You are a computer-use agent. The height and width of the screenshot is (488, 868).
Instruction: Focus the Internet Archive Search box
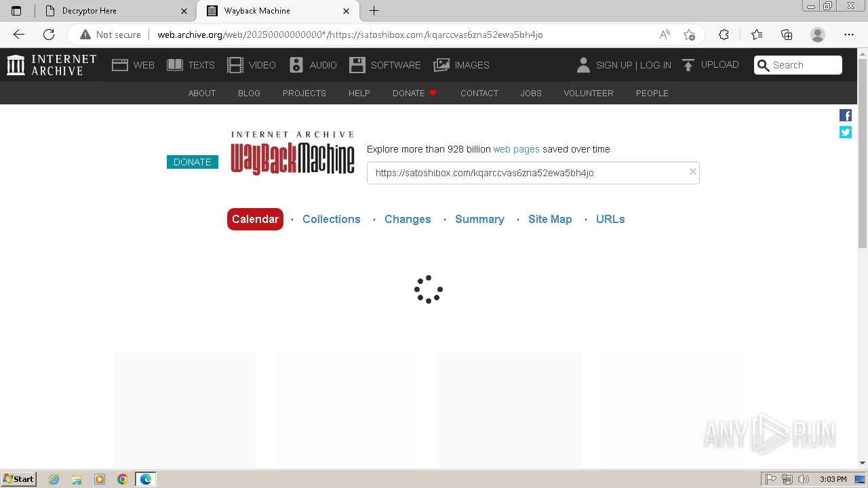click(x=798, y=65)
